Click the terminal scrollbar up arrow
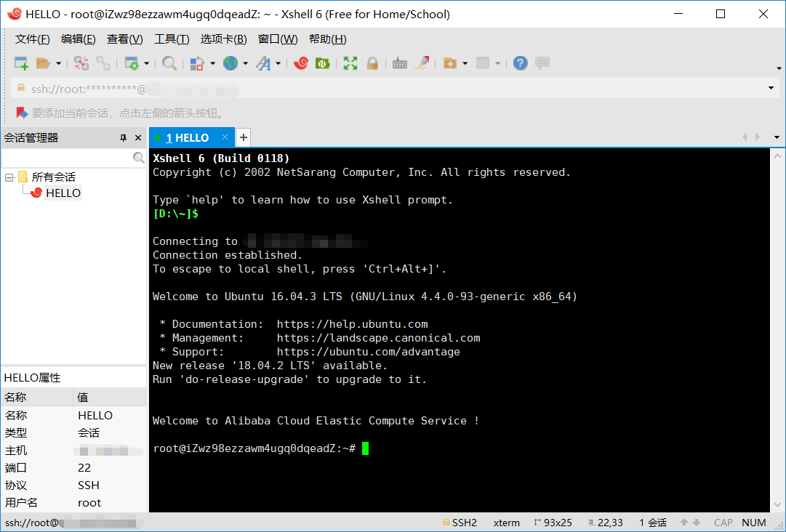The width and height of the screenshot is (786, 532). (x=777, y=156)
